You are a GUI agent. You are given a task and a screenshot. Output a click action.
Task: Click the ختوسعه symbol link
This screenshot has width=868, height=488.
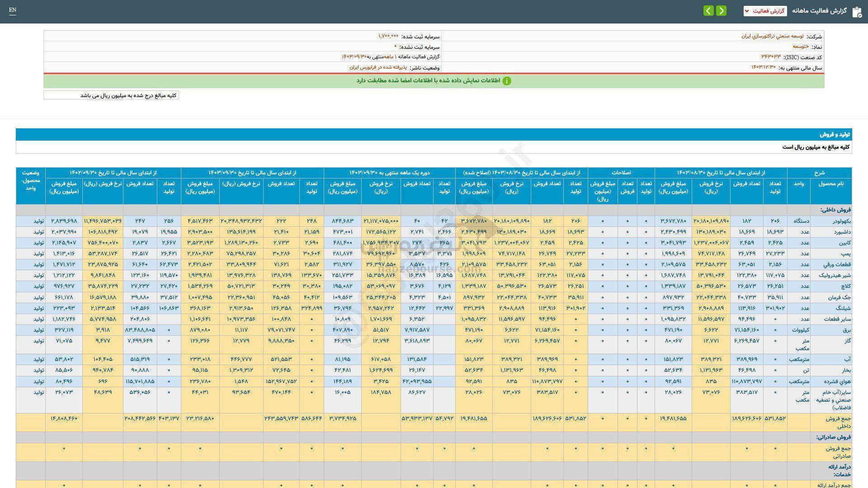pyautogui.click(x=800, y=47)
